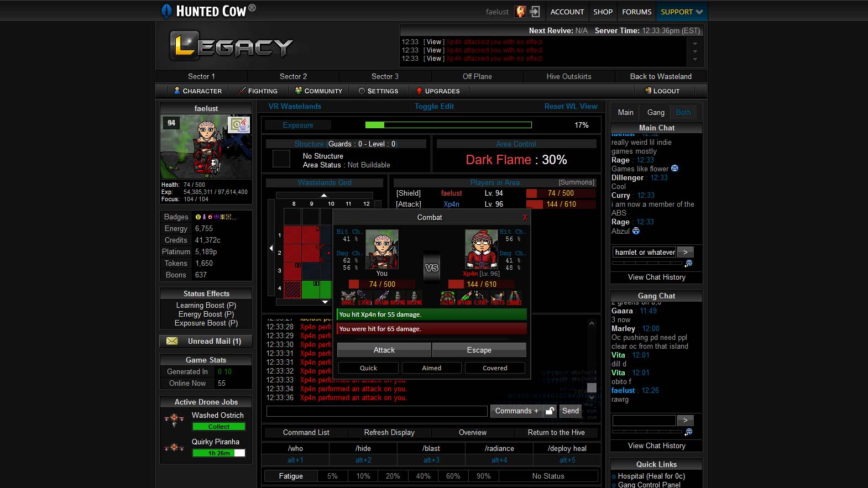Click the Washed Ostrich drone icon

point(174,420)
